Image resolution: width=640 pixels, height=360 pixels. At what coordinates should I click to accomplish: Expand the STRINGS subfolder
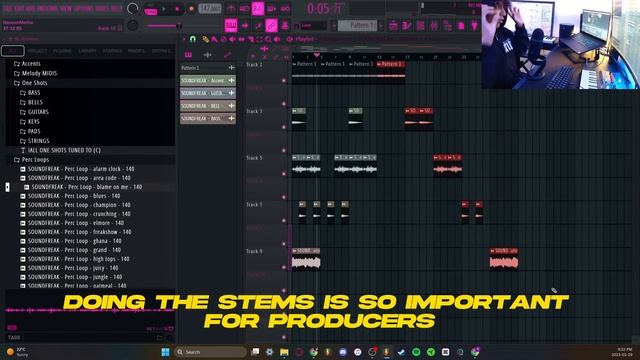[35, 141]
